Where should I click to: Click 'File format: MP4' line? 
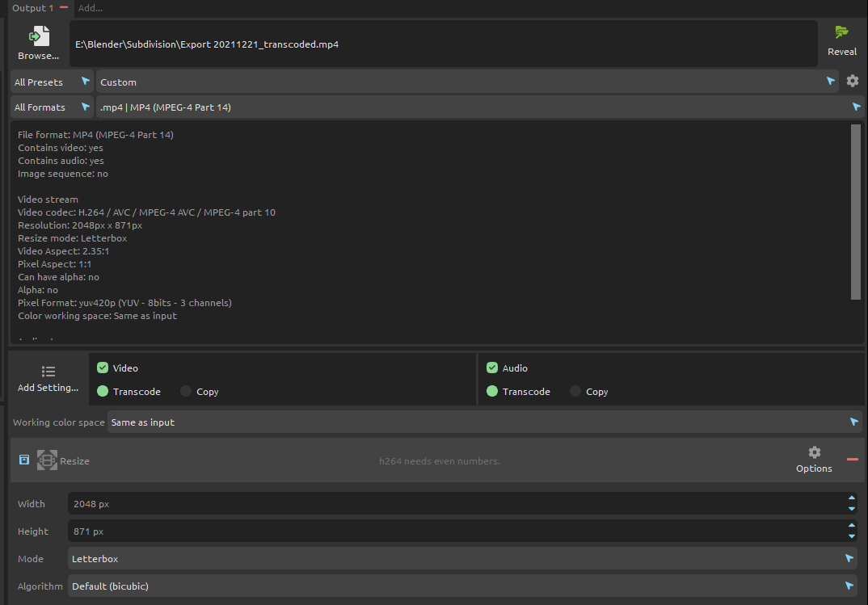[95, 135]
